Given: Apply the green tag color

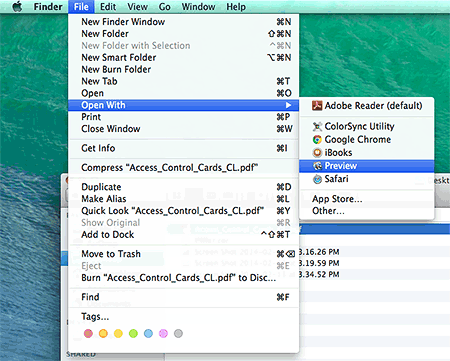Looking at the screenshot, I should point(133,333).
